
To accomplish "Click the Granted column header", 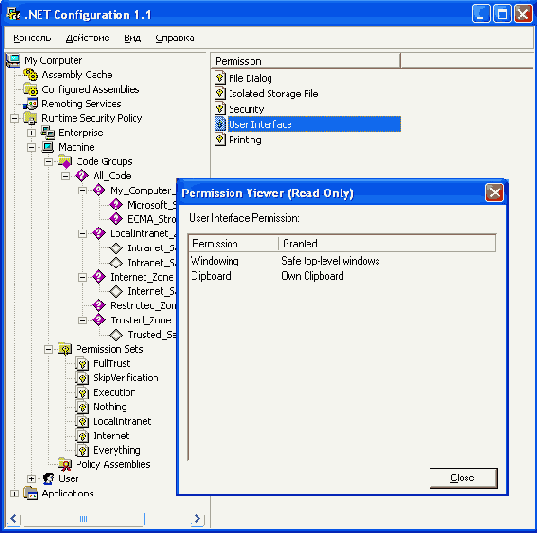I will 387,243.
